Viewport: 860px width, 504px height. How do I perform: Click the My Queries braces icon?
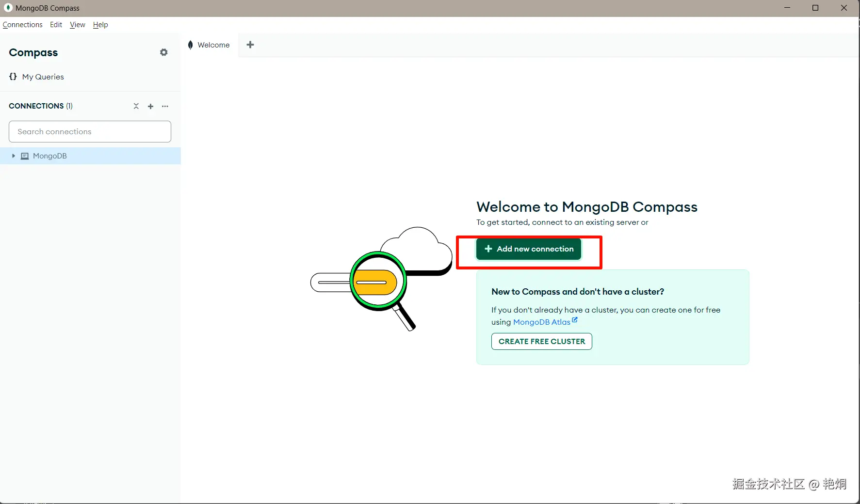pos(13,77)
